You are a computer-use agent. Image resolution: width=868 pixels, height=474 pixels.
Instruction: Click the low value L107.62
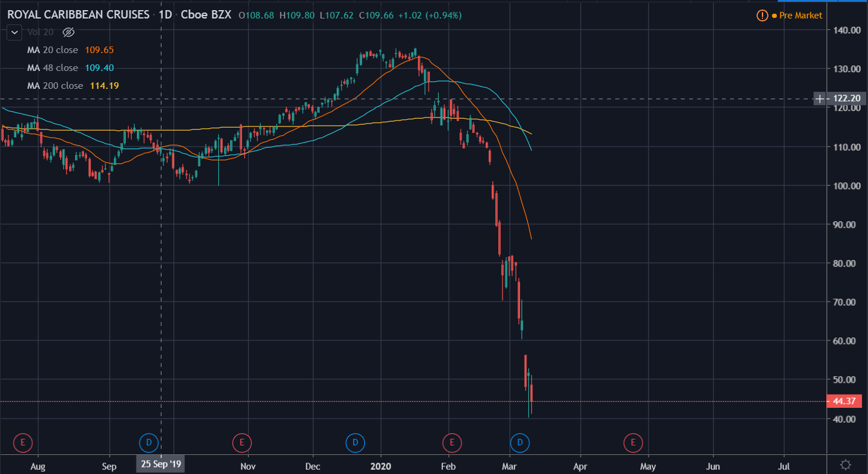pos(338,16)
